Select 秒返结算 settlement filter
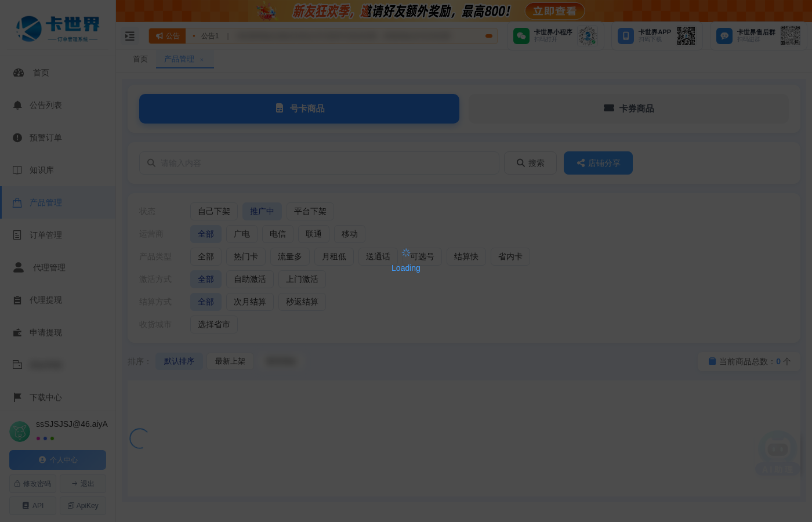The height and width of the screenshot is (522, 812). tap(302, 302)
